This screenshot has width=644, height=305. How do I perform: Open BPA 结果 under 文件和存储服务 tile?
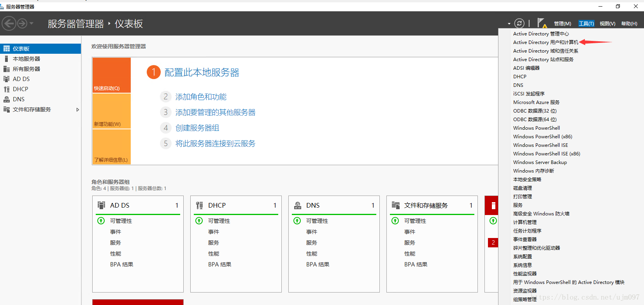[416, 264]
